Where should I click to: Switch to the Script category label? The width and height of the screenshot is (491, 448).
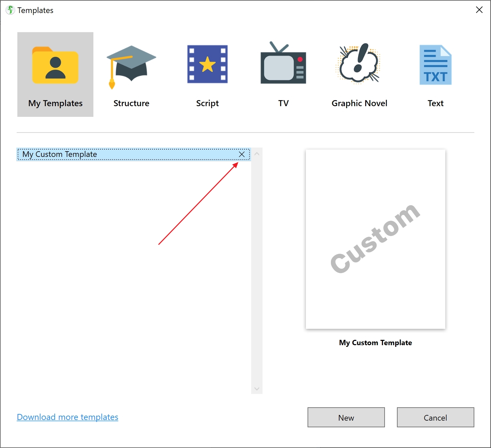(207, 103)
